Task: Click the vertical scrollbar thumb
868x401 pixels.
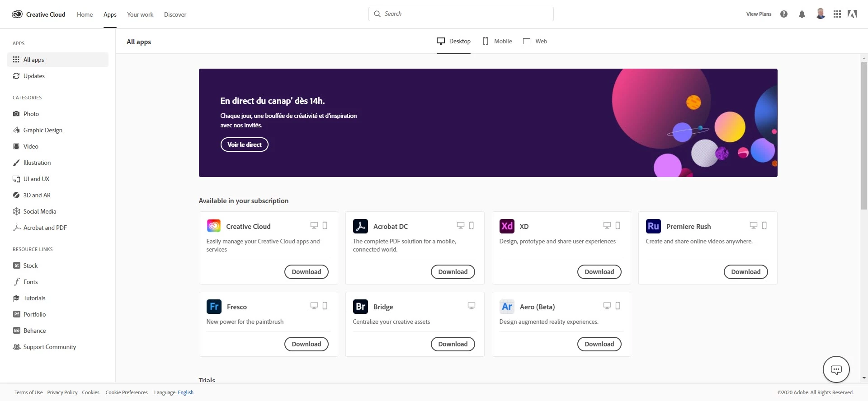Action: coord(864,135)
